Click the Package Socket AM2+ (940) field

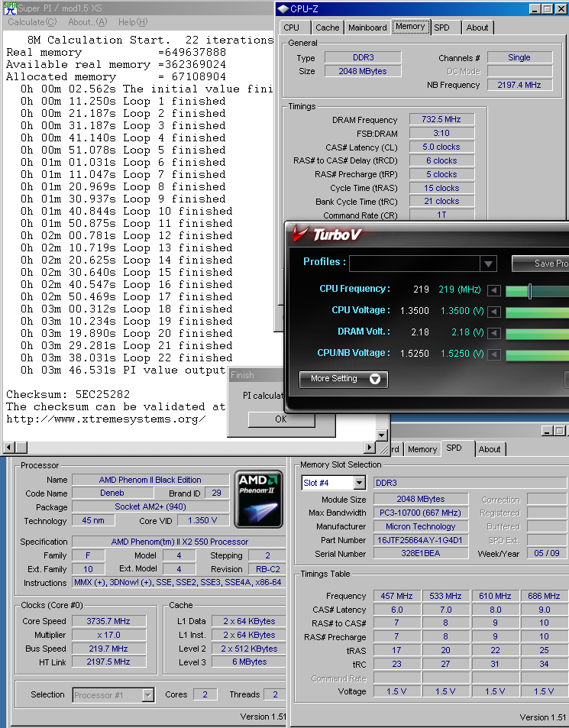tap(150, 506)
